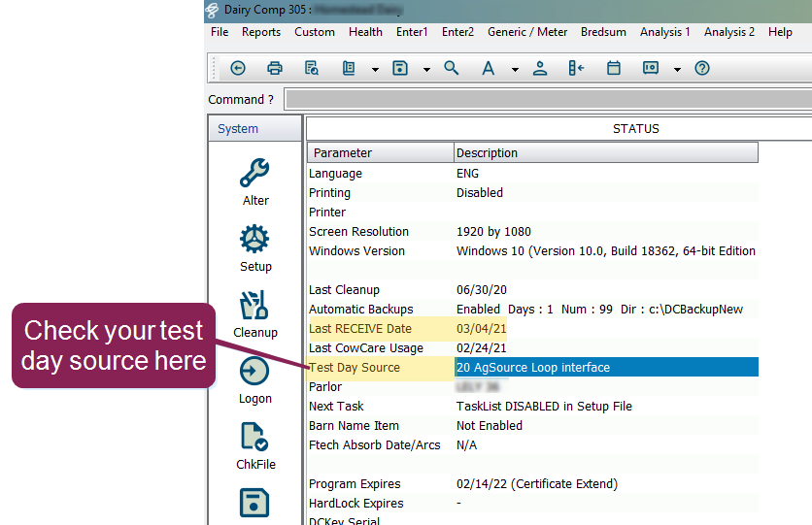Select the Last Cleanup row
Image resolution: width=812 pixels, height=525 pixels.
pyautogui.click(x=533, y=290)
